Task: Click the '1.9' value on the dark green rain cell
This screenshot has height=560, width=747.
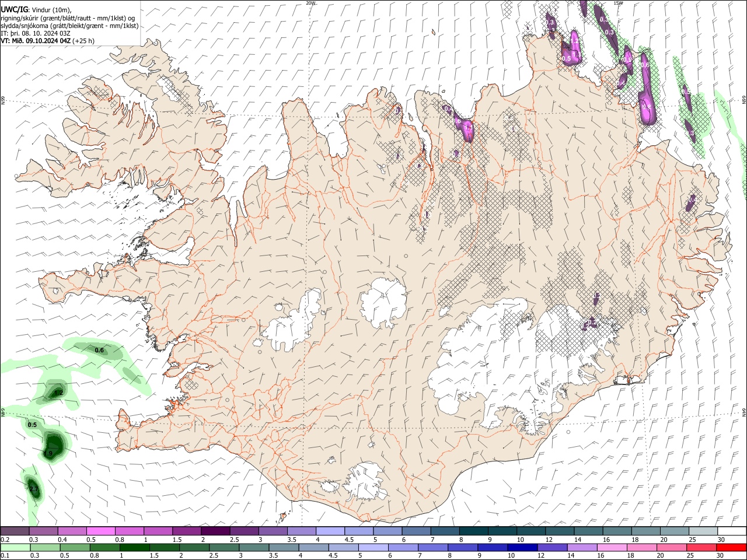Action: [x=48, y=453]
